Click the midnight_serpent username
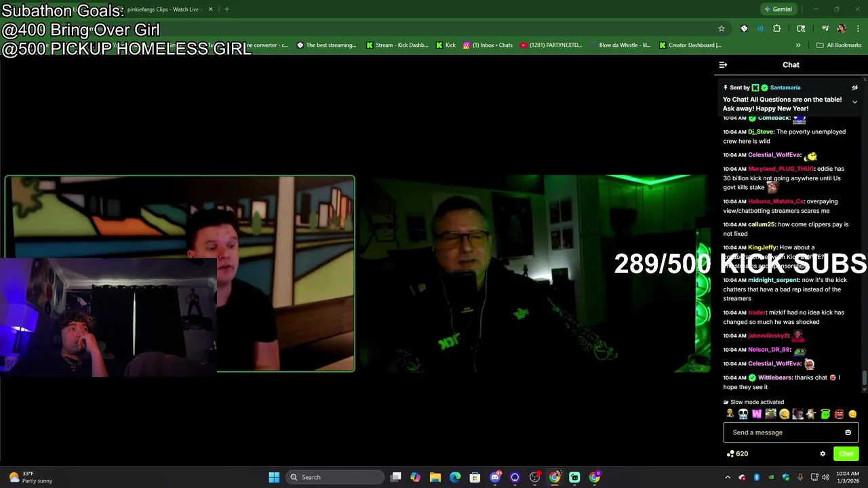 [x=774, y=280]
